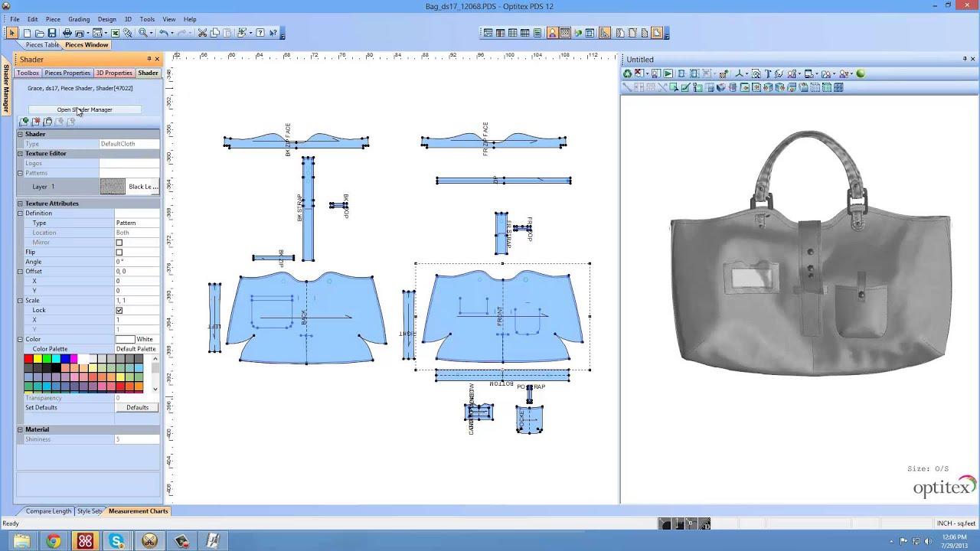980x551 pixels.
Task: Open Chrome from the taskbar
Action: tap(53, 542)
